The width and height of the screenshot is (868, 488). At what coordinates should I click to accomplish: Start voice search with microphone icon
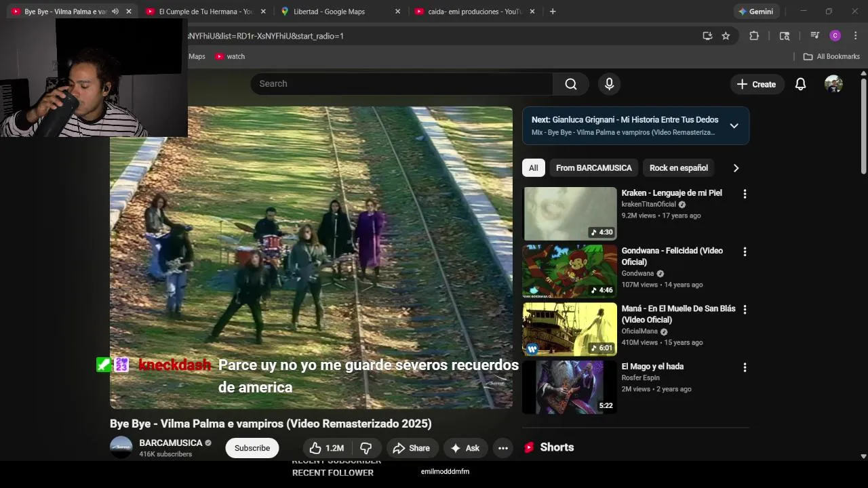609,84
